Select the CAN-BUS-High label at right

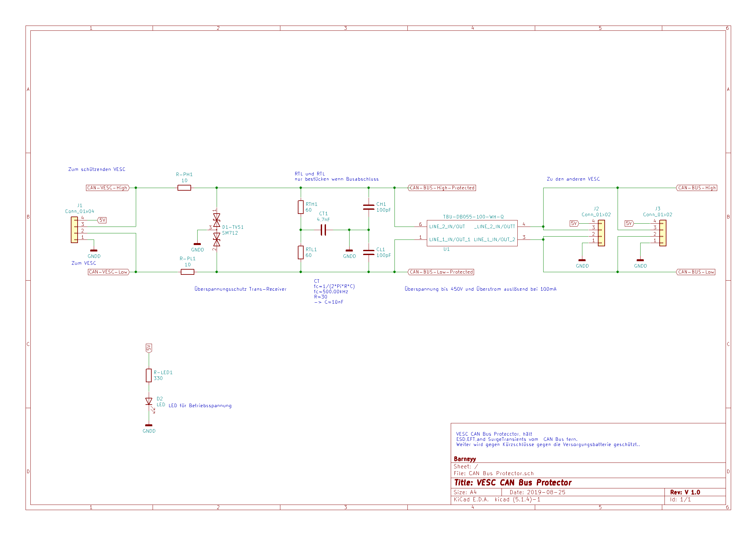coord(697,188)
